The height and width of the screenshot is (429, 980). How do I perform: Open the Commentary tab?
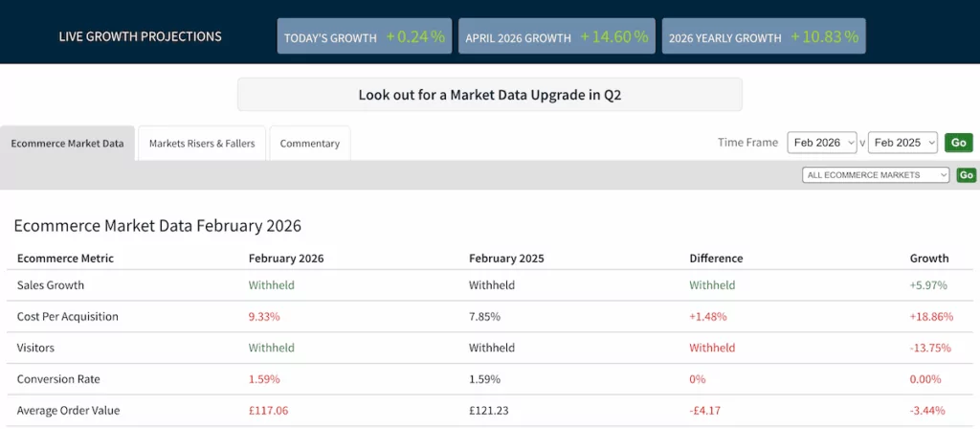coord(309,144)
